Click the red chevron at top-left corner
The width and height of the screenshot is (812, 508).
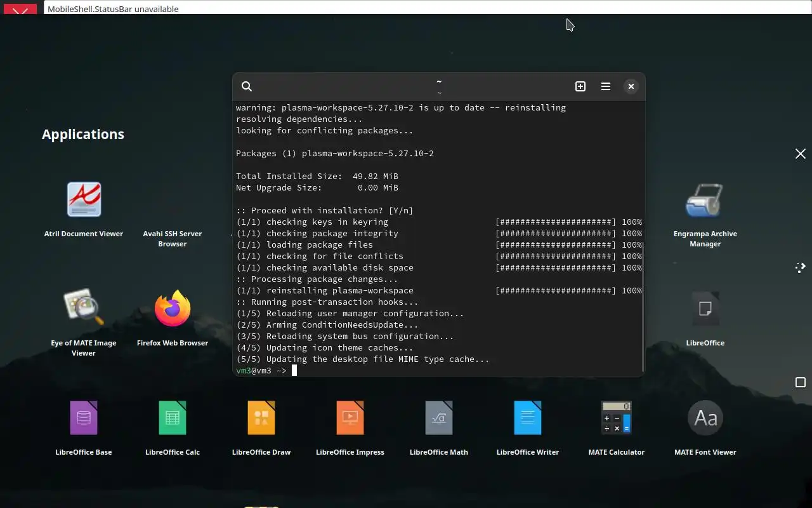(20, 10)
